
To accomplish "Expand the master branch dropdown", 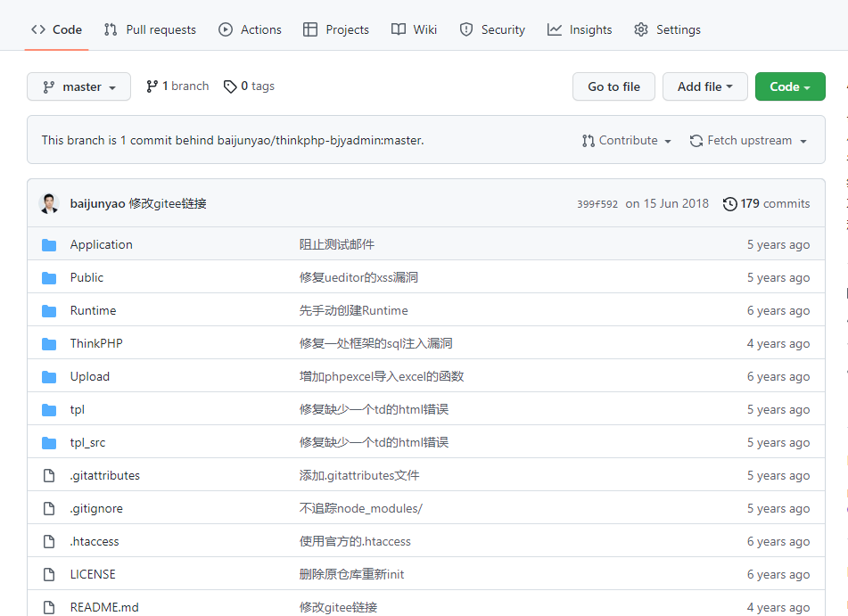I will 79,86.
